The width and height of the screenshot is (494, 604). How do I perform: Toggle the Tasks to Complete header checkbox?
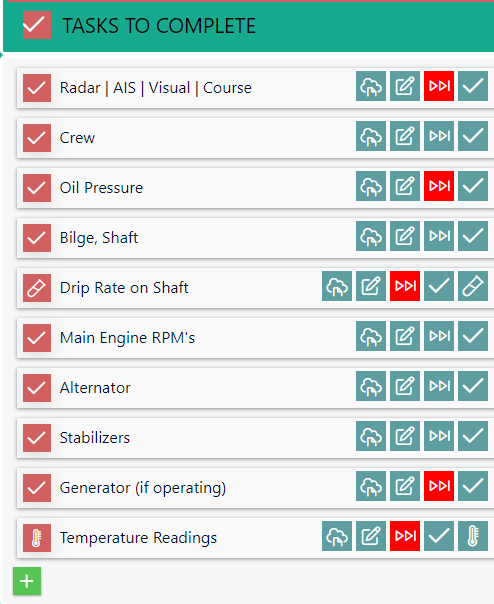tap(37, 25)
